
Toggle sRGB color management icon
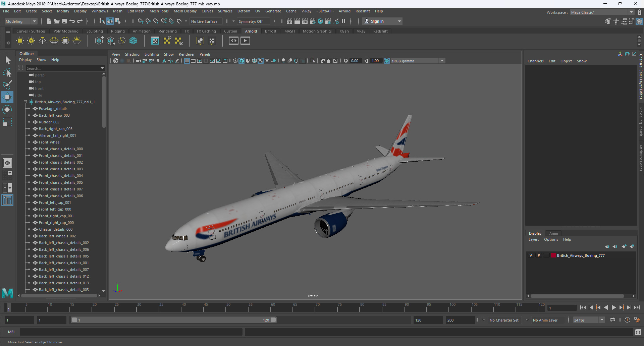tap(387, 61)
